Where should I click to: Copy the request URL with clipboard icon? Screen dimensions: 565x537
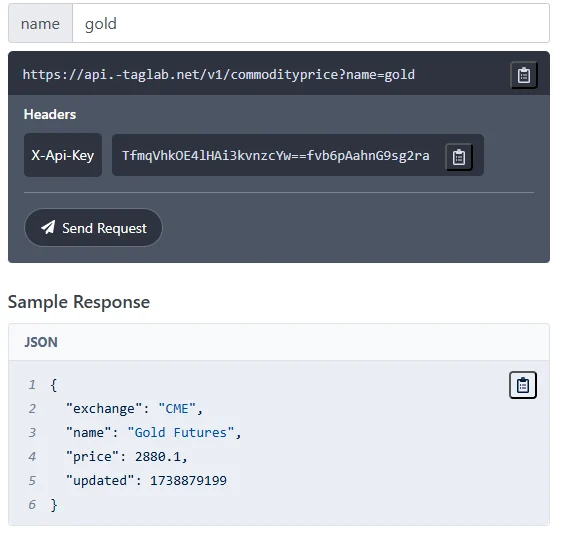[524, 75]
